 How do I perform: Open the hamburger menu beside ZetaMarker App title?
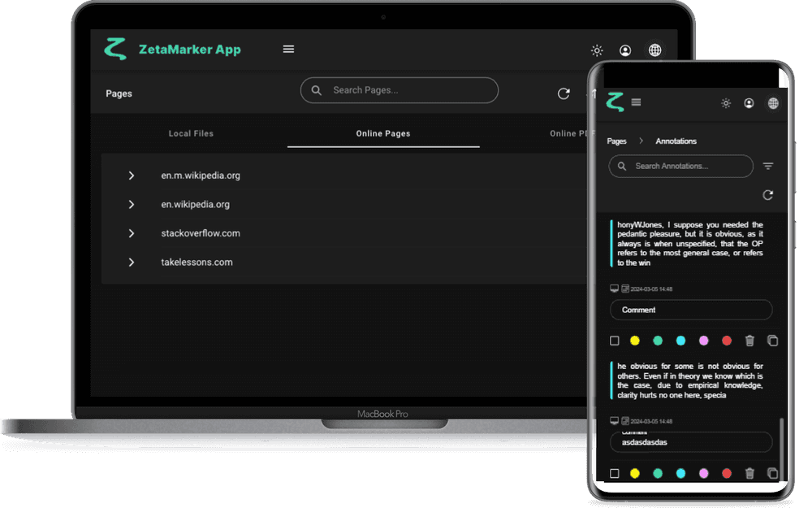pyautogui.click(x=288, y=50)
